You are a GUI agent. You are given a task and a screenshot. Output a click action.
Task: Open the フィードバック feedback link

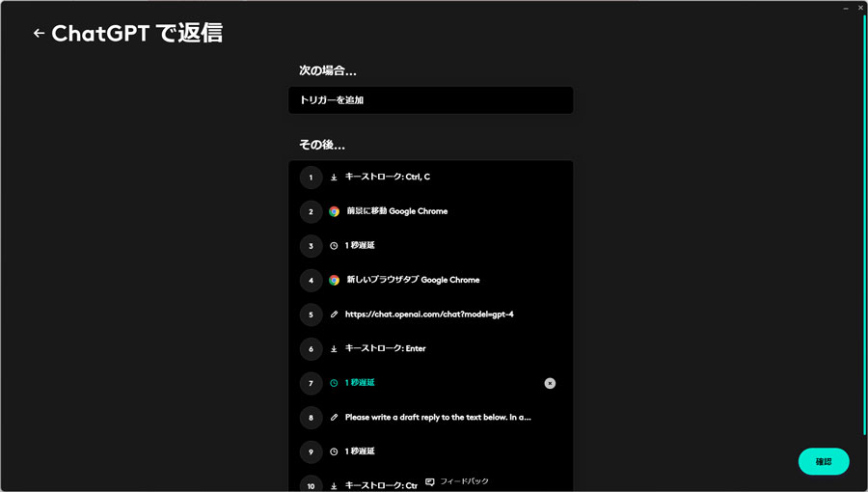tap(457, 481)
